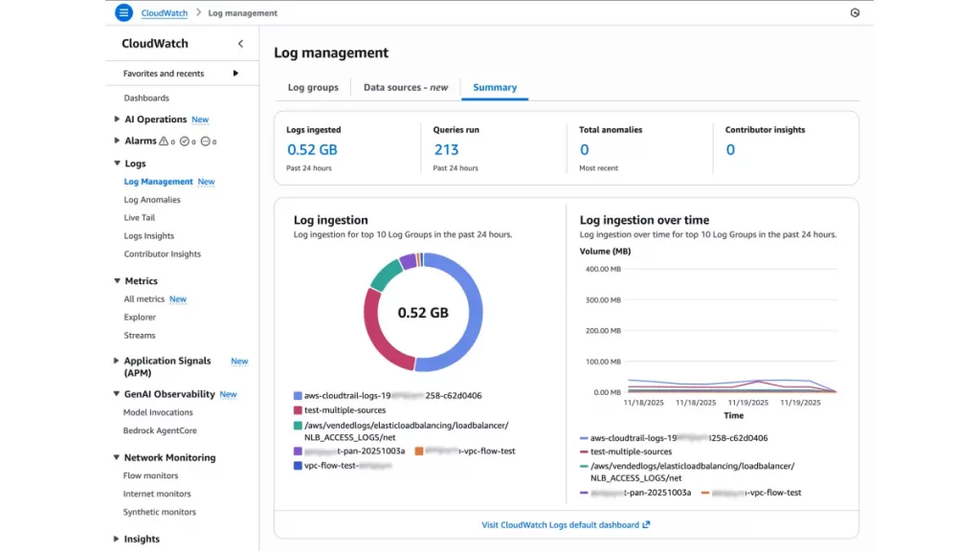Switch to the Log groups tab
This screenshot has height=551, width=980.
point(313,87)
